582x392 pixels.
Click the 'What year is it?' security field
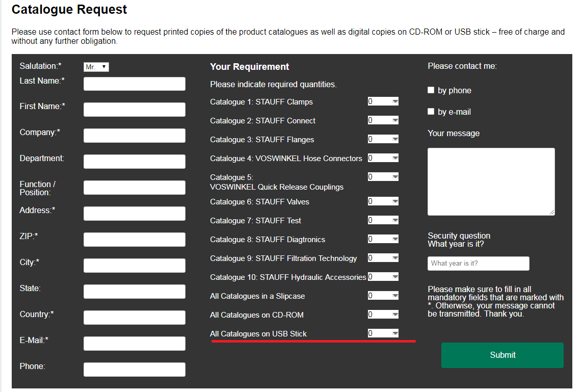click(x=479, y=263)
